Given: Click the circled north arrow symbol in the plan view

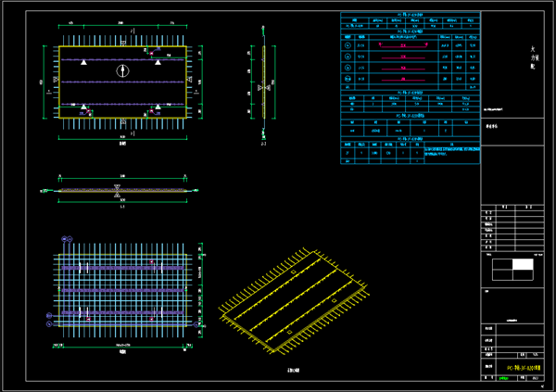Looking at the screenshot, I should click(x=122, y=71).
